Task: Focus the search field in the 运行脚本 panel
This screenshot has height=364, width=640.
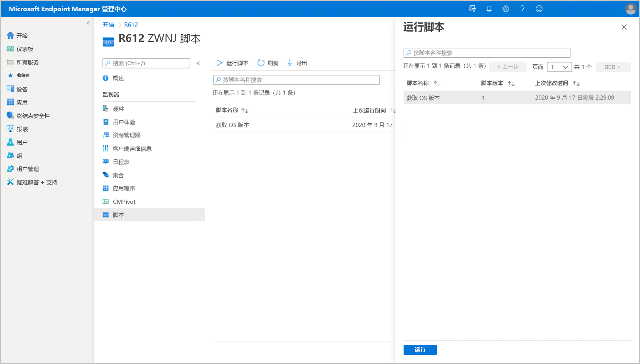Action: [x=487, y=53]
